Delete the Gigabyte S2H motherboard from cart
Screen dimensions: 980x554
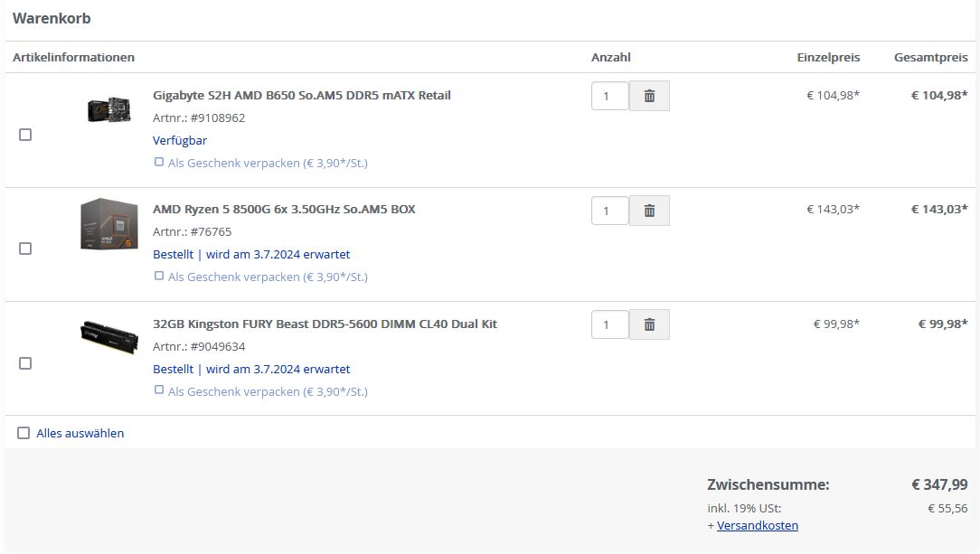click(649, 96)
